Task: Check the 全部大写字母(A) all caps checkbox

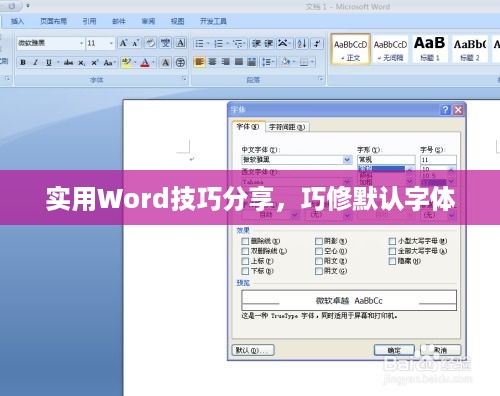Action: pos(392,251)
